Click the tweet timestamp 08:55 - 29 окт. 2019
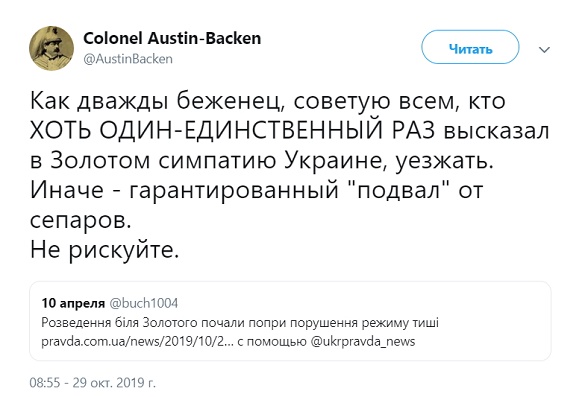This screenshot has height=397, width=588. [x=93, y=383]
